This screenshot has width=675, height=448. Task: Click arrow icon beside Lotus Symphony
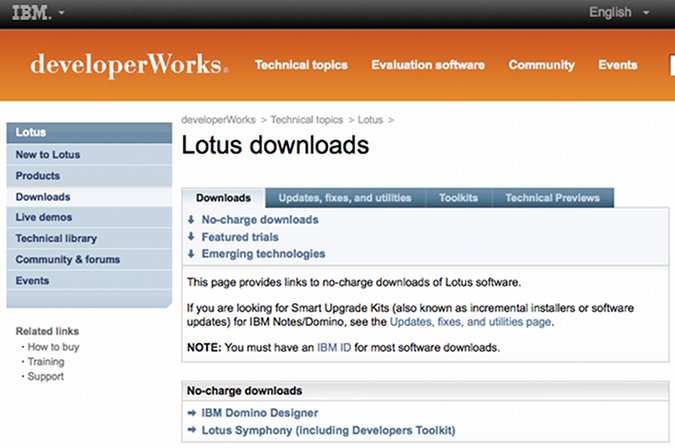click(x=192, y=429)
